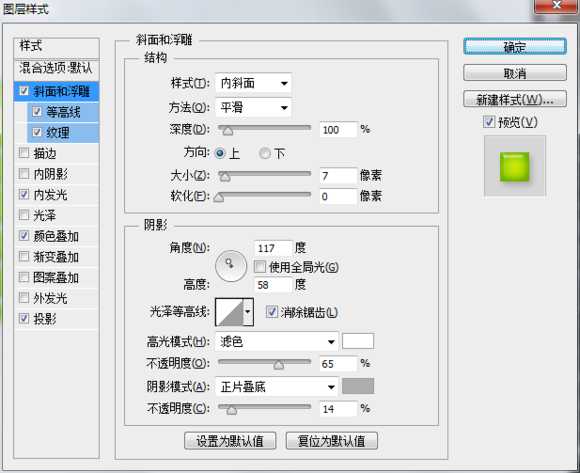580x473 pixels.
Task: Click highlight 不透明度(O) slider handle
Action: [279, 365]
